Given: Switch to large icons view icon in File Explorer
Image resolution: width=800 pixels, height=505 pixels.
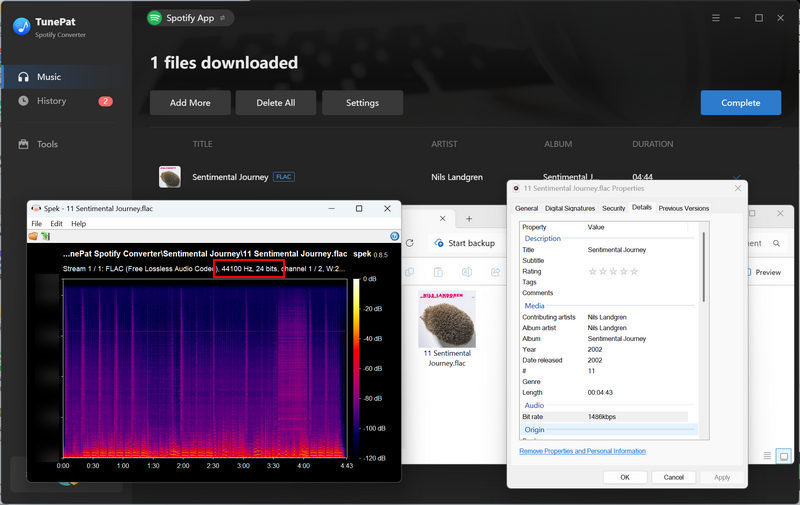Looking at the screenshot, I should pyautogui.click(x=783, y=456).
